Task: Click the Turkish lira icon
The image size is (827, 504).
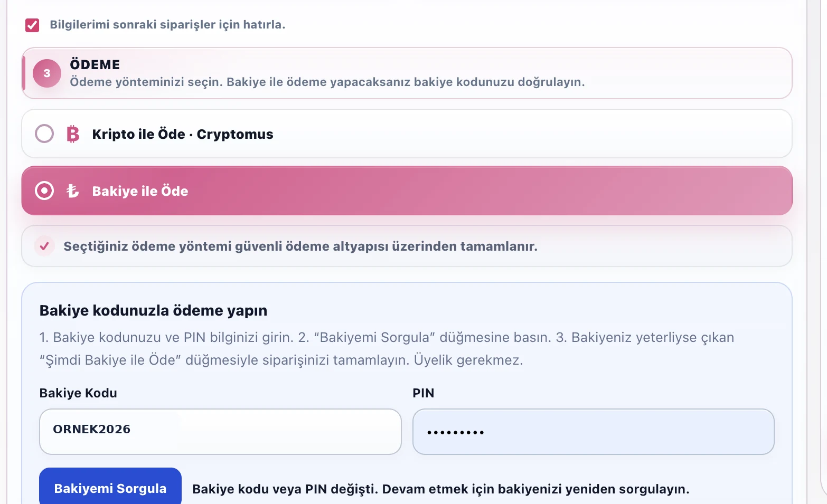Action: (x=72, y=191)
